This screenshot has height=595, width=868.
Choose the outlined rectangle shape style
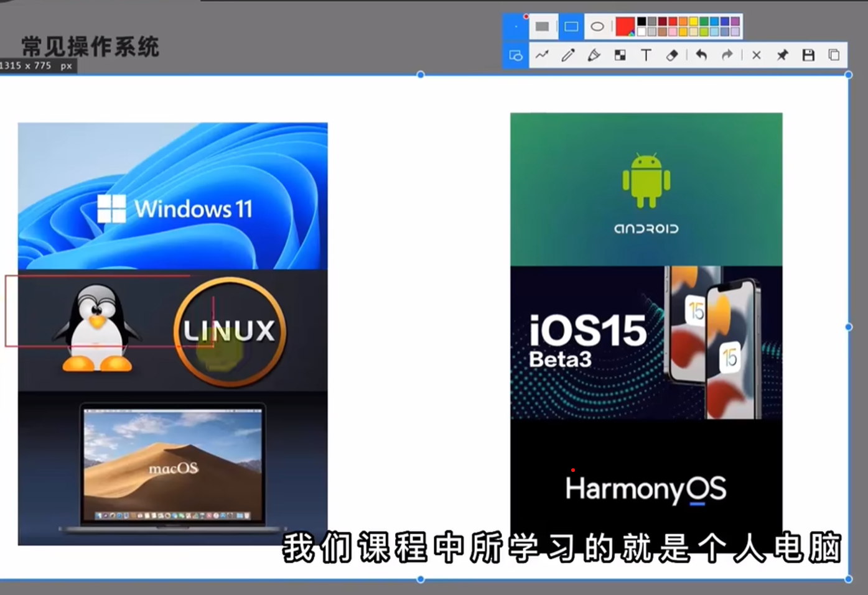point(571,27)
